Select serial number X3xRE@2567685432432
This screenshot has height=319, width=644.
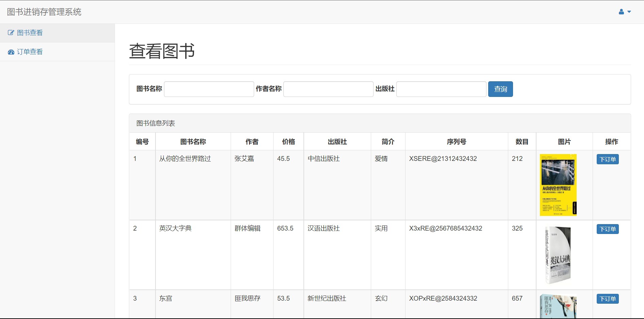[446, 228]
